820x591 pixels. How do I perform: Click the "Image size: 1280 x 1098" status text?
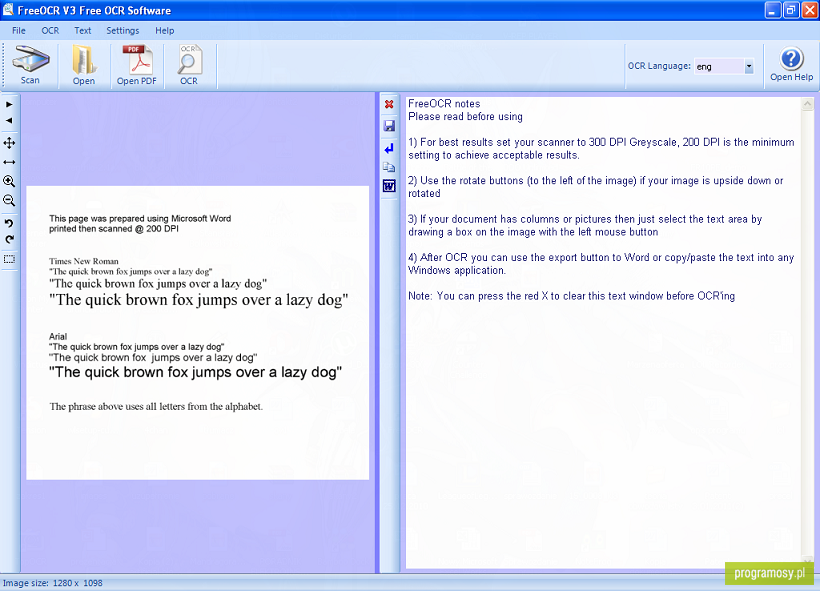53,583
